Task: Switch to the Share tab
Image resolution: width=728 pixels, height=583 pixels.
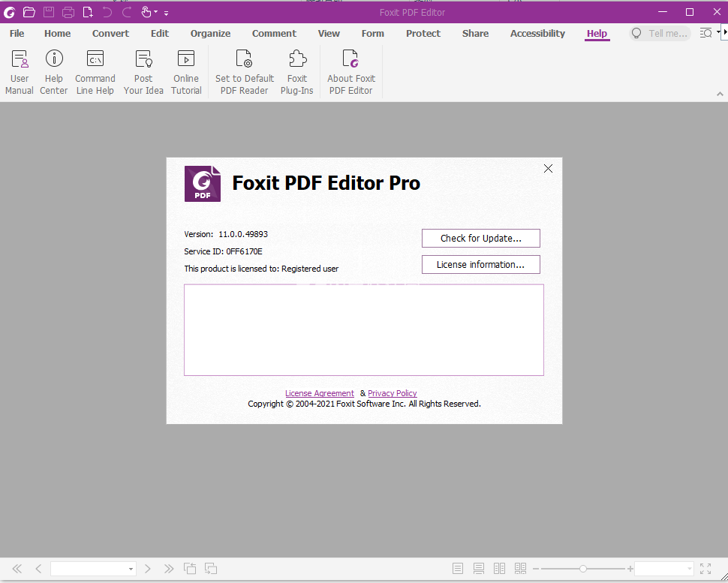Action: click(475, 34)
